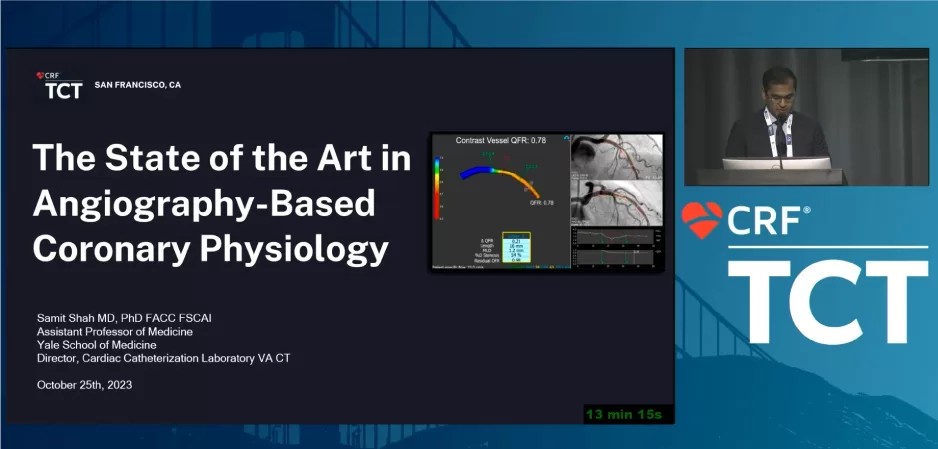Click the red CRF heart logo at right
This screenshot has width=938, height=449.
coord(703,220)
